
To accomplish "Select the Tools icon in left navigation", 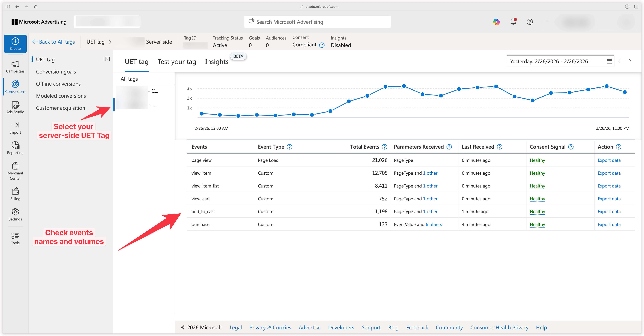I will [15, 238].
